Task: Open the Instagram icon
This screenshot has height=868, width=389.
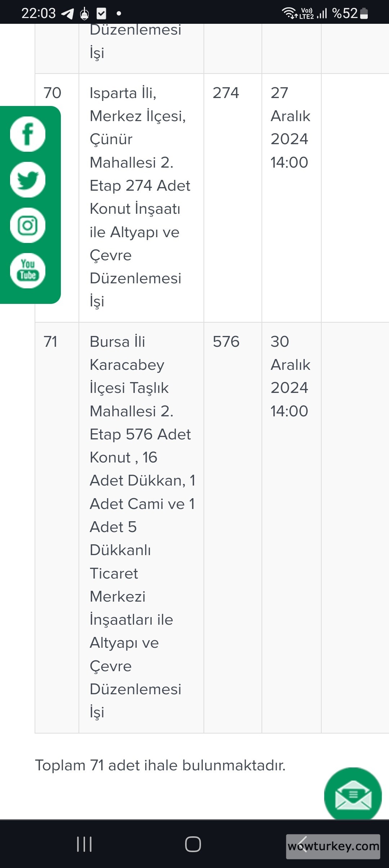Action: coord(28,225)
